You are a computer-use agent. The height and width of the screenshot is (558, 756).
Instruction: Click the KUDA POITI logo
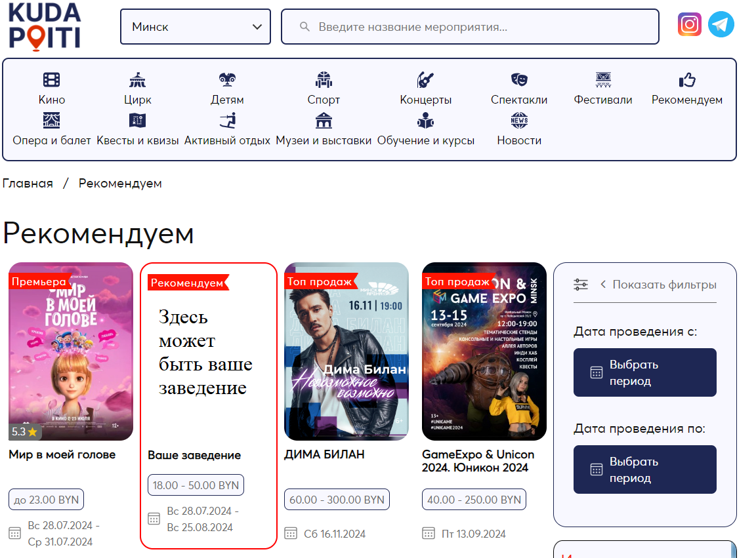(x=45, y=26)
